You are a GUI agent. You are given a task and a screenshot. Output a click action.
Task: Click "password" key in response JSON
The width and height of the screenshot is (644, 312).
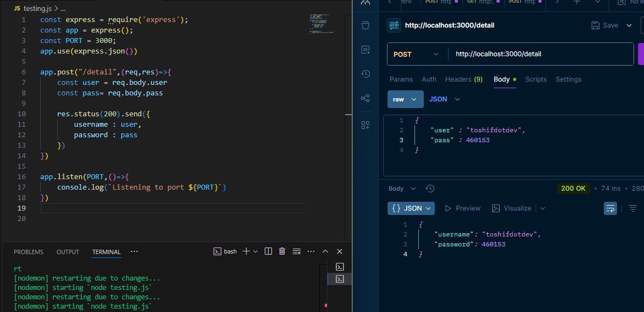coord(454,244)
